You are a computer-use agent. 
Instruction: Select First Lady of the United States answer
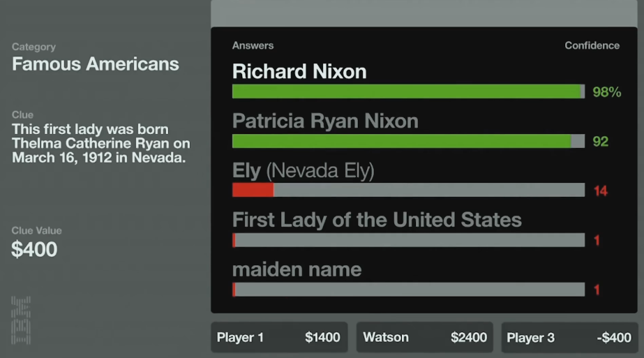(x=377, y=220)
